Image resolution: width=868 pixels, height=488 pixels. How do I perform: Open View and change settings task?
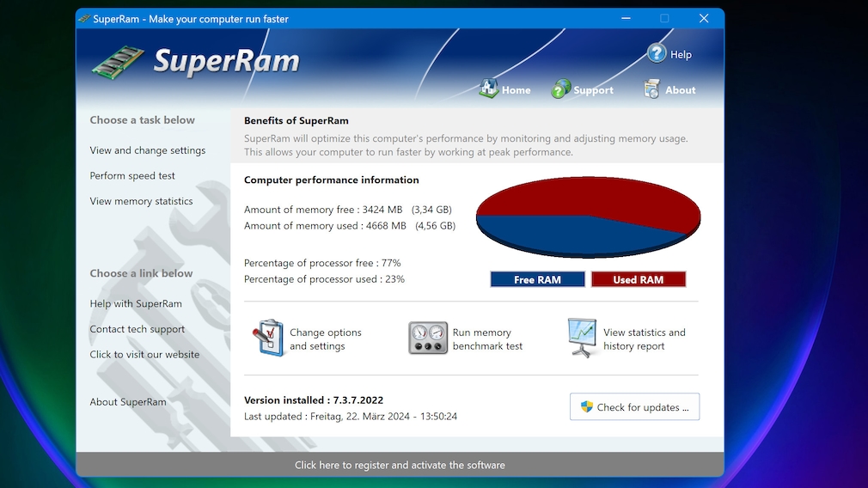tap(148, 150)
